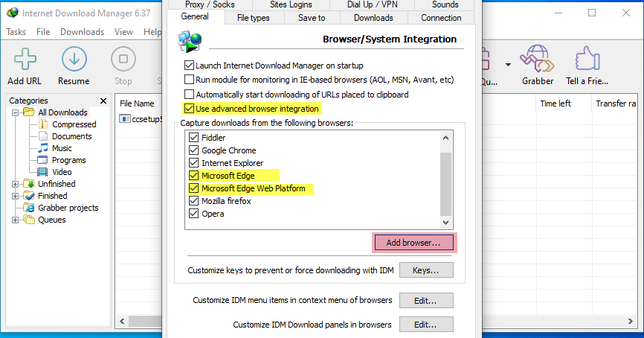Uncheck Mozilla firefox in browser list
Screen dimensions: 644x338
193,201
